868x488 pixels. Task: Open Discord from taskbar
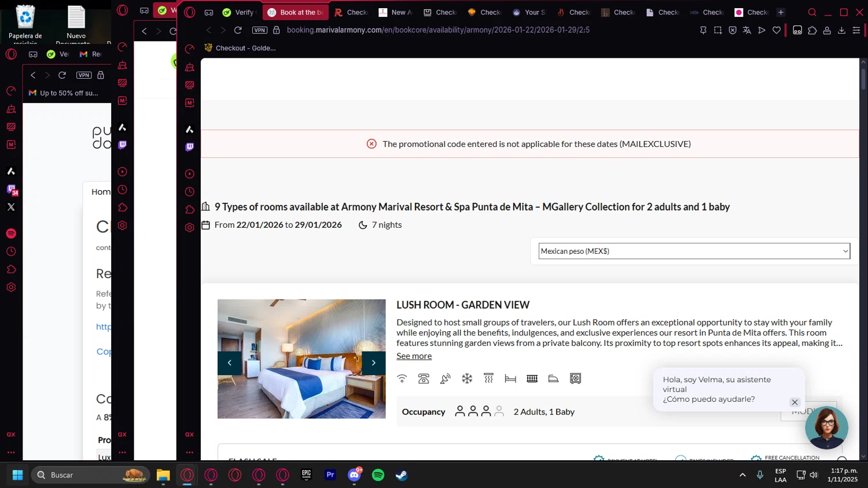pos(354,475)
